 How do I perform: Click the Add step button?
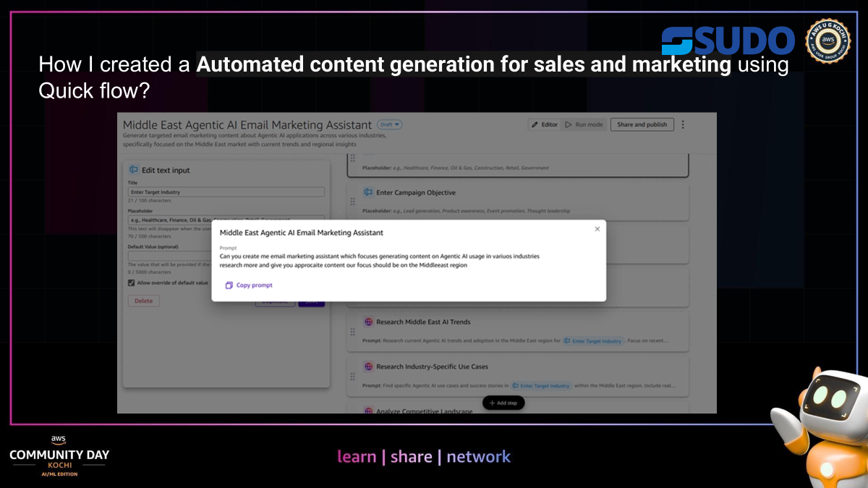click(503, 403)
